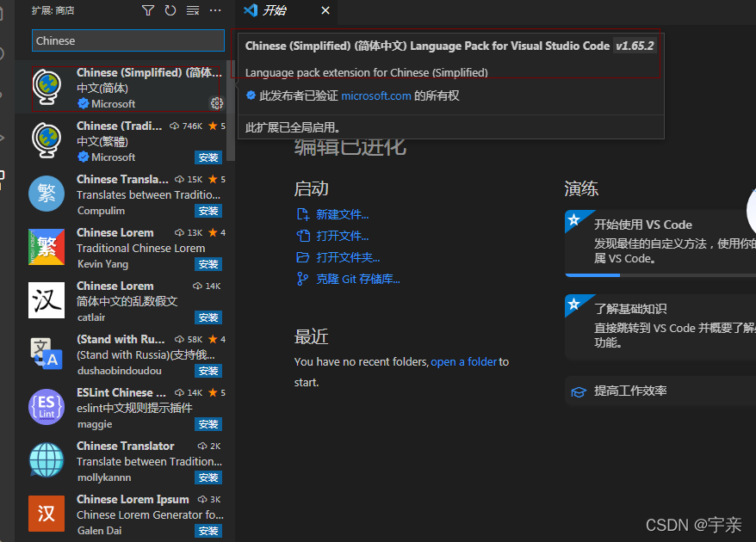Click Microsoft publisher name under Chinese (Traditional)
This screenshot has height=542, width=756.
coord(114,157)
